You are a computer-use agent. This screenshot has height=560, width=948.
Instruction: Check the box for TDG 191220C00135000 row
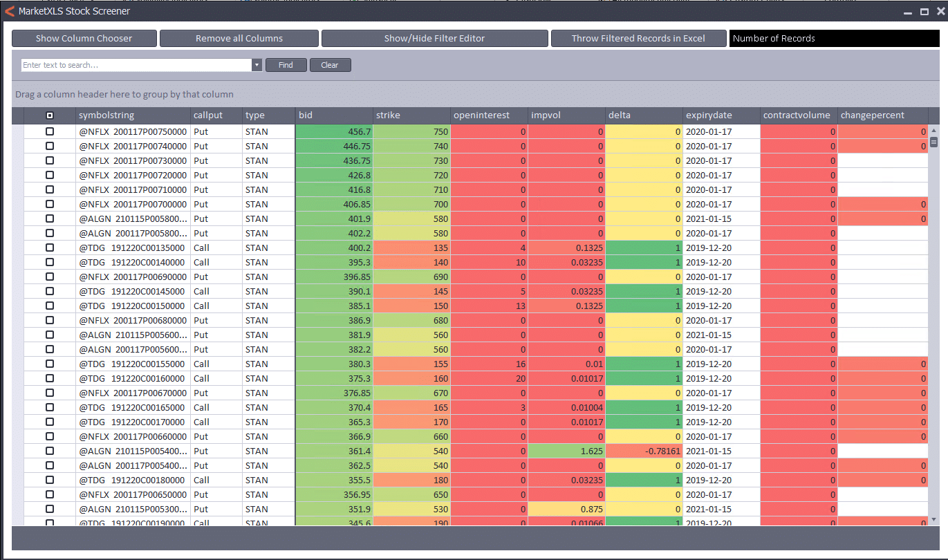pos(49,248)
